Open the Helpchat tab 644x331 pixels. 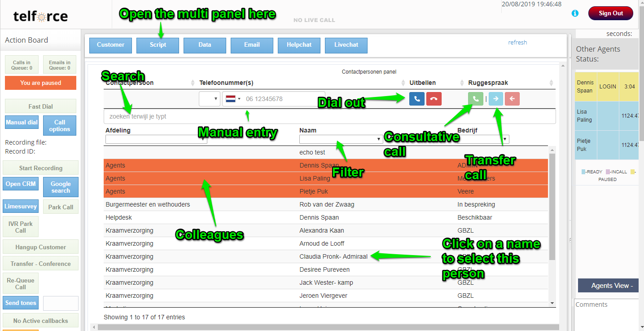pos(299,45)
